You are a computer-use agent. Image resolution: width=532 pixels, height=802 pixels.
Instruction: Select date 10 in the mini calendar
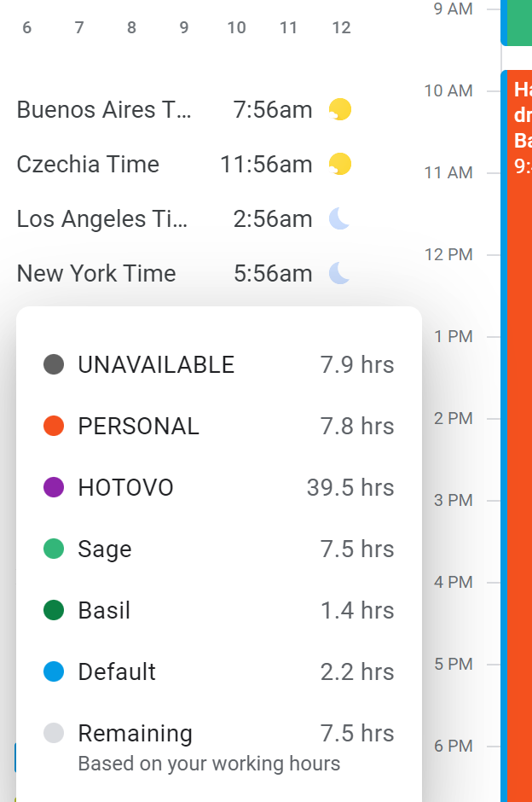tap(236, 27)
